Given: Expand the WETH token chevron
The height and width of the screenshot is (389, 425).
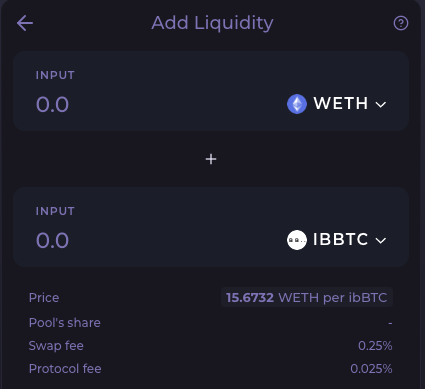Looking at the screenshot, I should click(381, 104).
